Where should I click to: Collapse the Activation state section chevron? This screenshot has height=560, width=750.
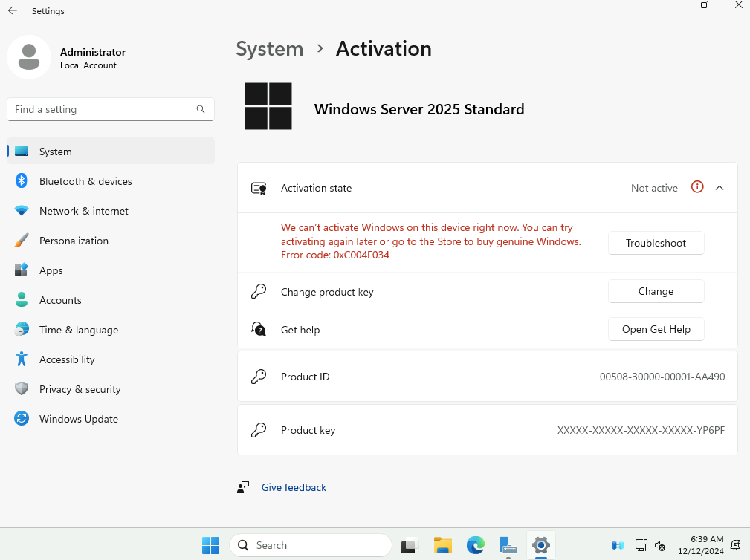coord(720,188)
